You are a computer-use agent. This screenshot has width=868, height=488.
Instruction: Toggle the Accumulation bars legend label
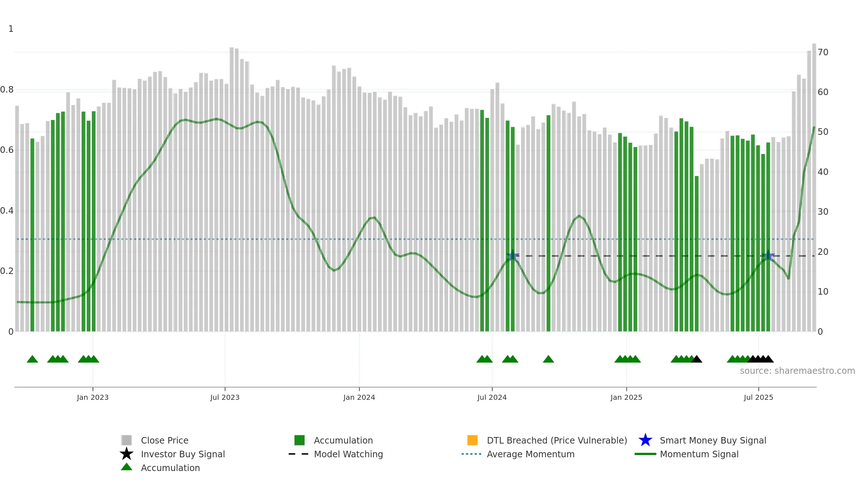(x=343, y=440)
